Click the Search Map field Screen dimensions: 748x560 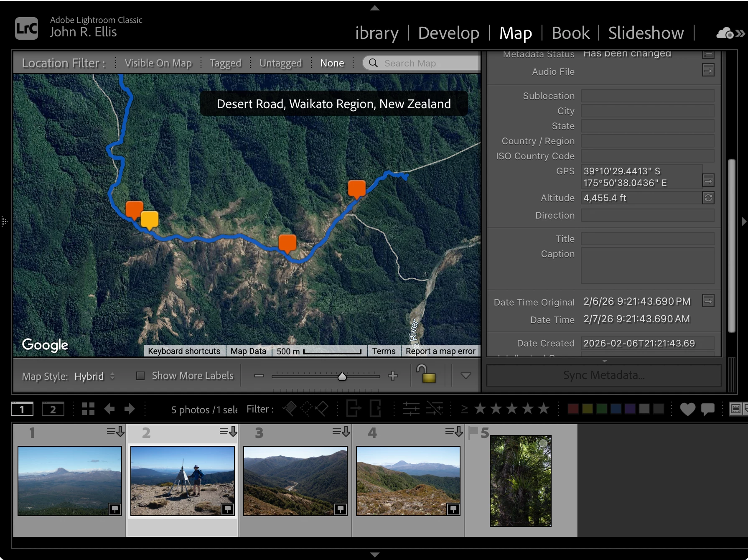(422, 63)
